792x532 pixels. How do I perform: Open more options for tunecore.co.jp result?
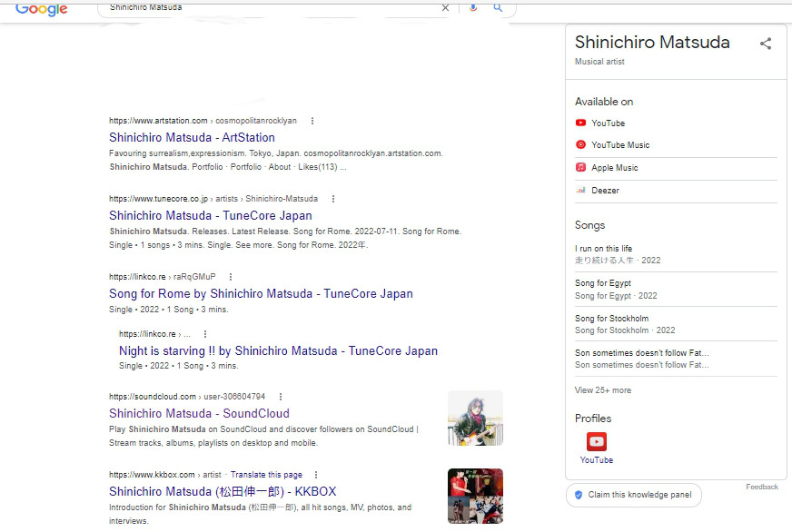pos(332,199)
